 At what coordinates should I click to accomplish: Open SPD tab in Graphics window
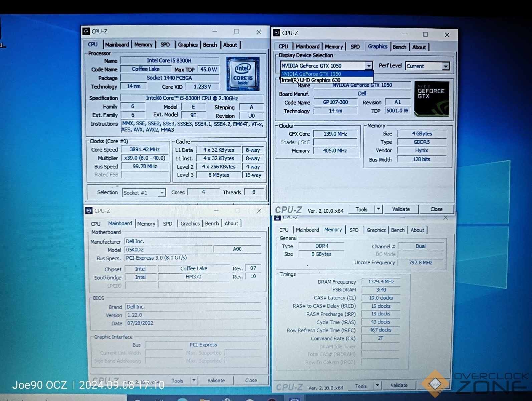(x=355, y=47)
